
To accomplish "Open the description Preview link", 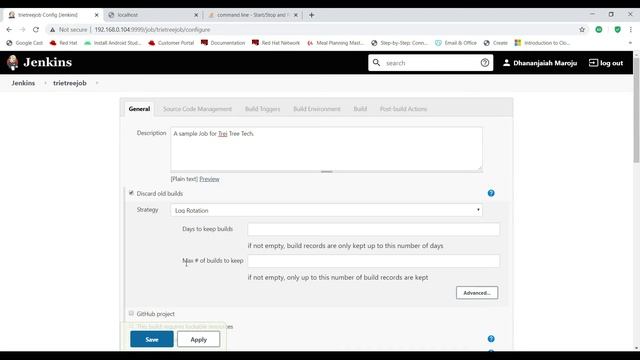I will [209, 179].
